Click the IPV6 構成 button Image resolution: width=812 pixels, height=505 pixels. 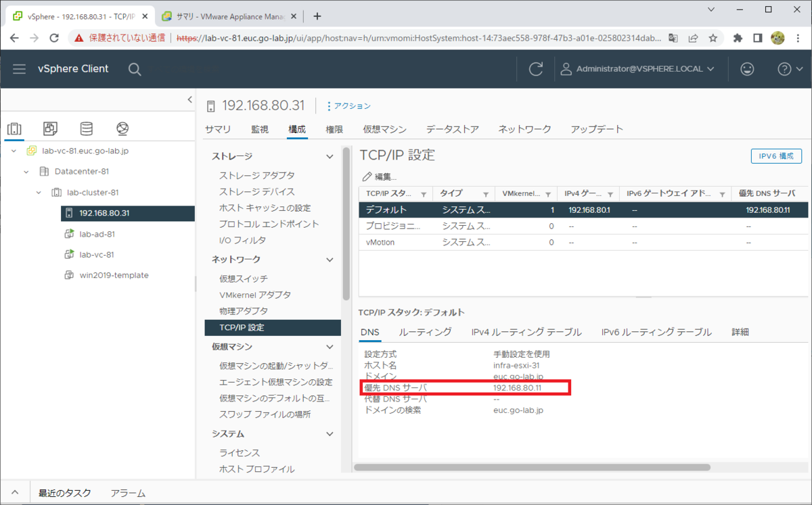[776, 156]
